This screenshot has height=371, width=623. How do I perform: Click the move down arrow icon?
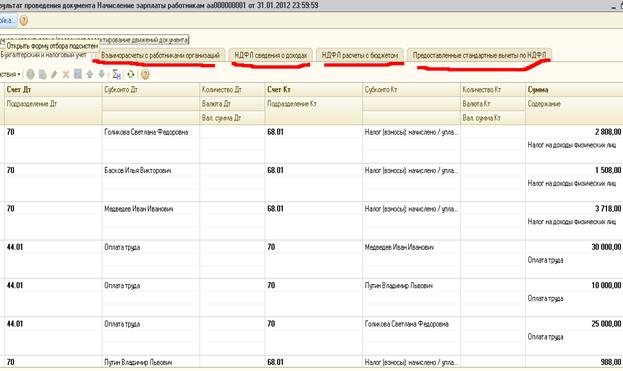102,74
